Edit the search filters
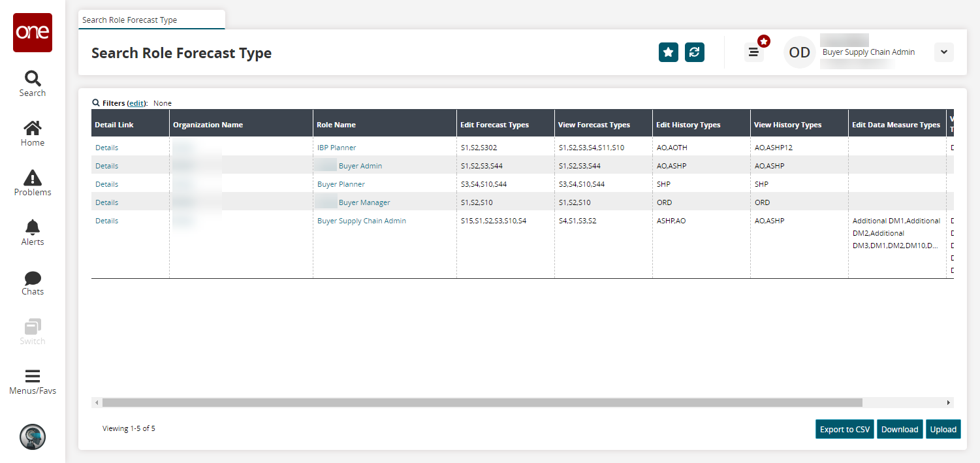 pyautogui.click(x=136, y=103)
